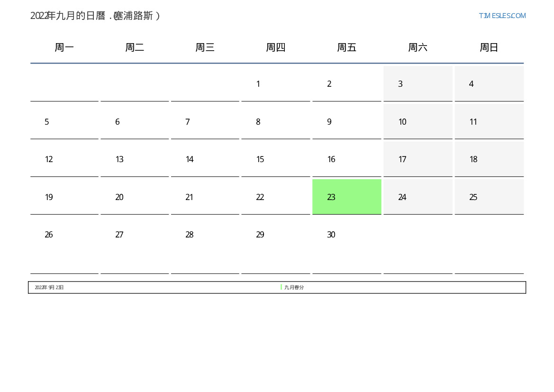Click the calendar title 2022年九月的日曆
The width and height of the screenshot is (554, 392).
click(95, 16)
